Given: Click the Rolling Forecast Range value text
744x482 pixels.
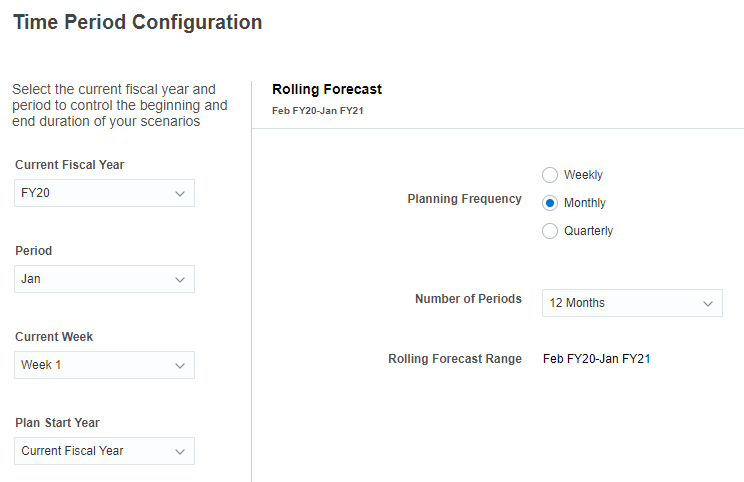Looking at the screenshot, I should tap(597, 358).
